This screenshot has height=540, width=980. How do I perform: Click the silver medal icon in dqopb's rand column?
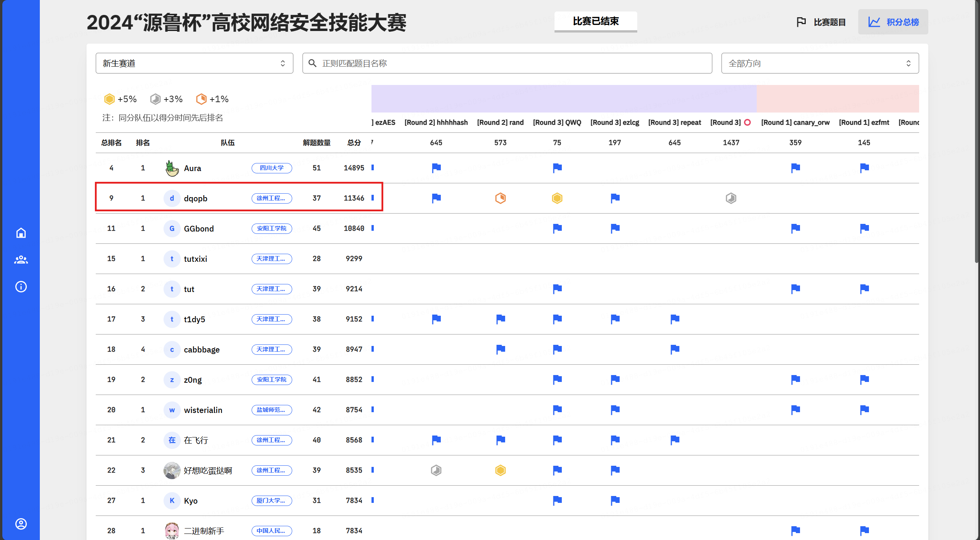pos(500,198)
